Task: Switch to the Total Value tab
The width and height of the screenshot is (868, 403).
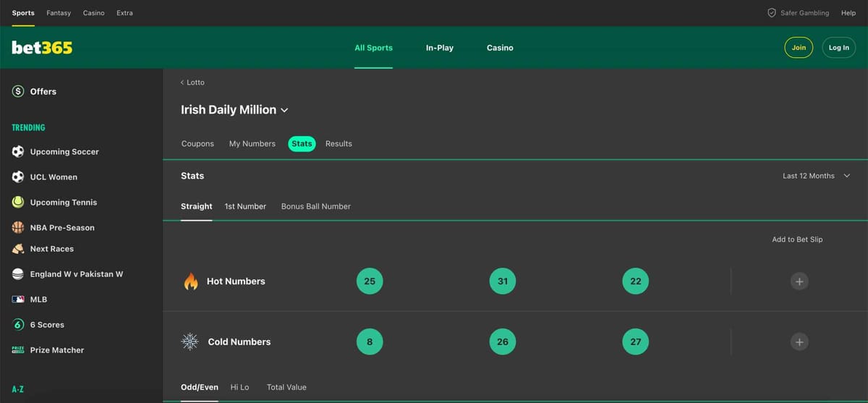Action: (x=286, y=387)
